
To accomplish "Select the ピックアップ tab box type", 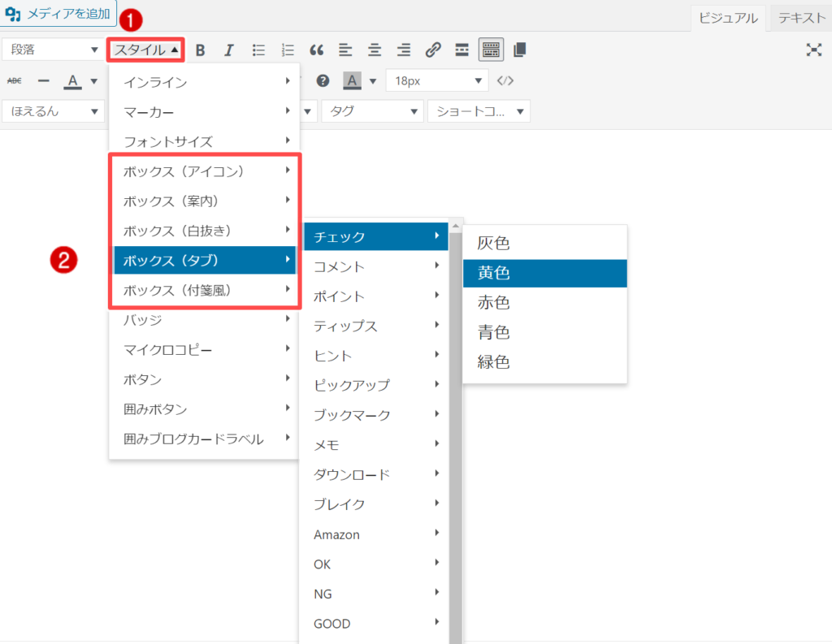I will (375, 385).
